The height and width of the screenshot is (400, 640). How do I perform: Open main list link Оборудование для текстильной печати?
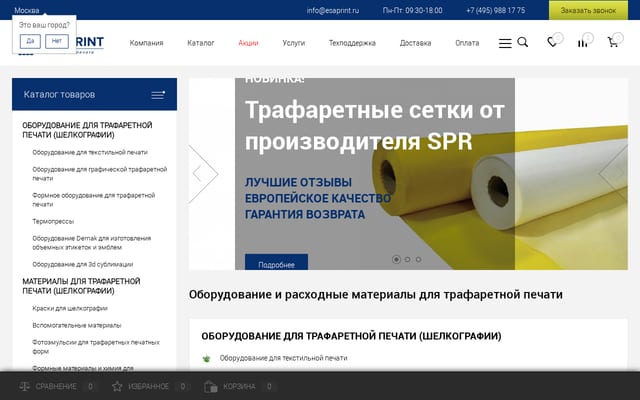click(x=283, y=358)
